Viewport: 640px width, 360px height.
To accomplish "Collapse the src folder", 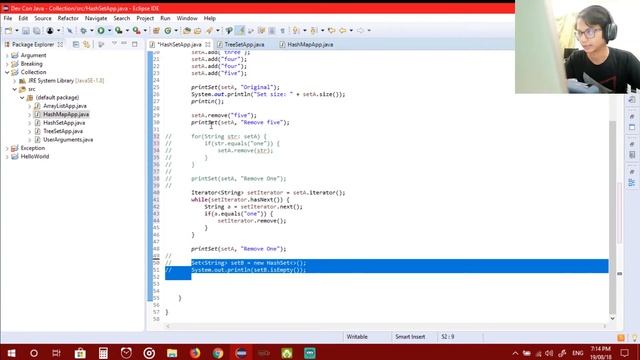I will pyautogui.click(x=15, y=89).
